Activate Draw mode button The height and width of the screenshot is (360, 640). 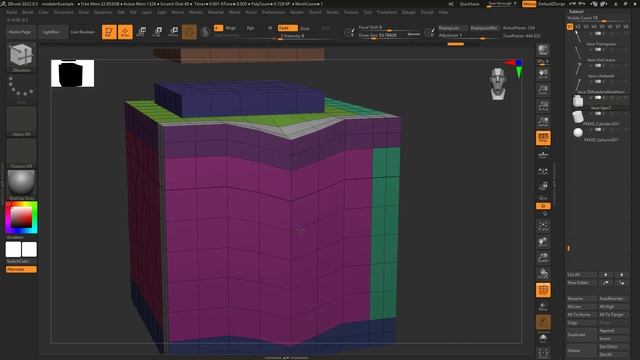click(125, 32)
